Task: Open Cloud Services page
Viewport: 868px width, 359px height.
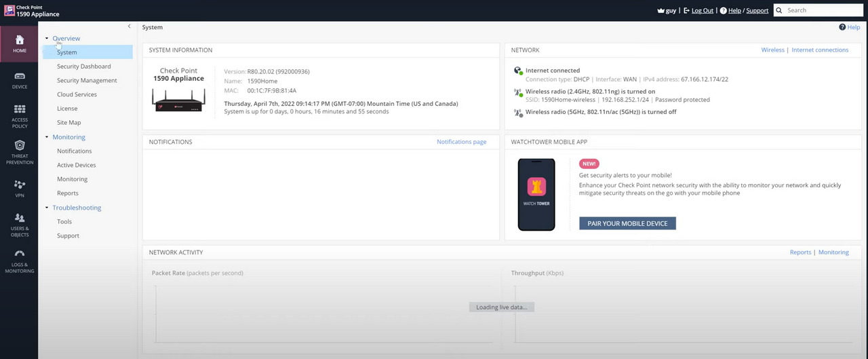Action: click(x=77, y=94)
